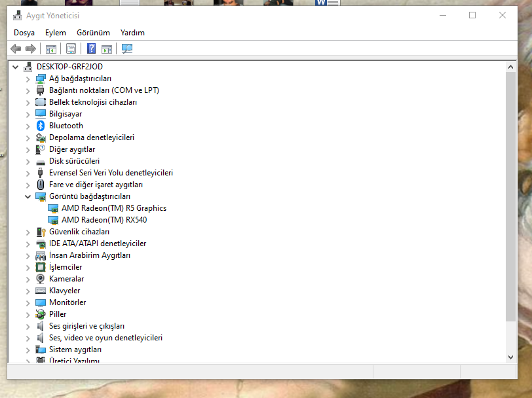Click the Kameralar webcam icon

(41, 279)
